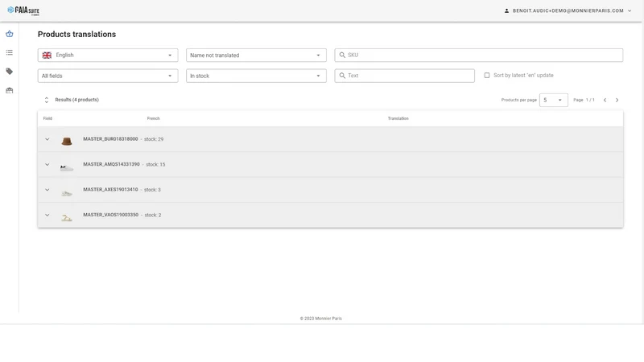The height and width of the screenshot is (362, 644).
Task: Click the MASTER_AXES19013410 shoe thumbnail
Action: tap(67, 193)
